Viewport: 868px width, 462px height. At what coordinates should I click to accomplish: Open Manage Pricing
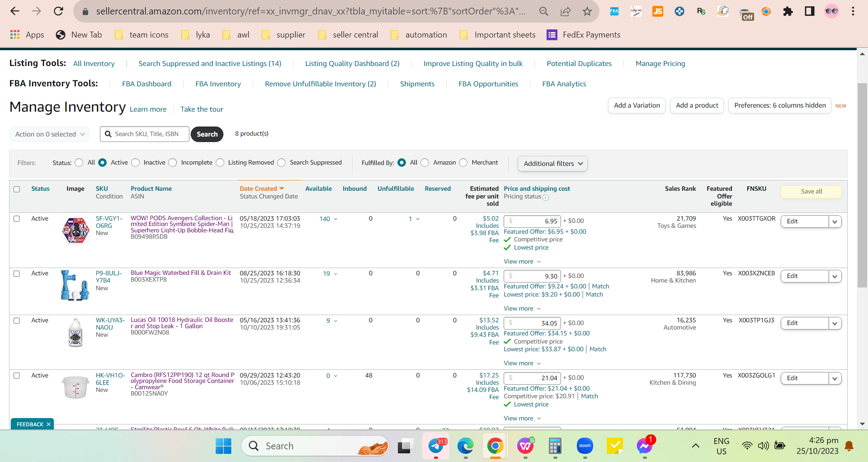[660, 64]
